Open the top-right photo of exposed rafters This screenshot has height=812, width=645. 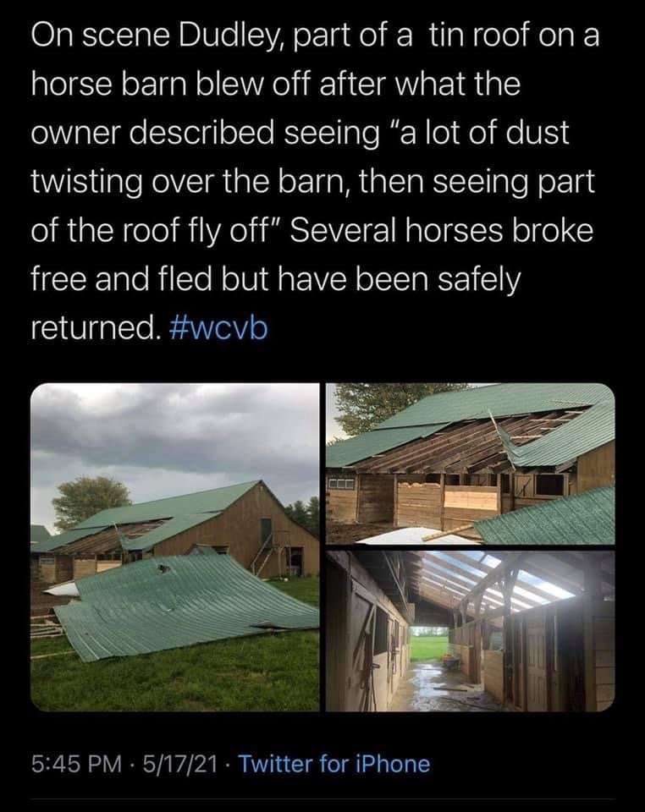[x=471, y=464]
